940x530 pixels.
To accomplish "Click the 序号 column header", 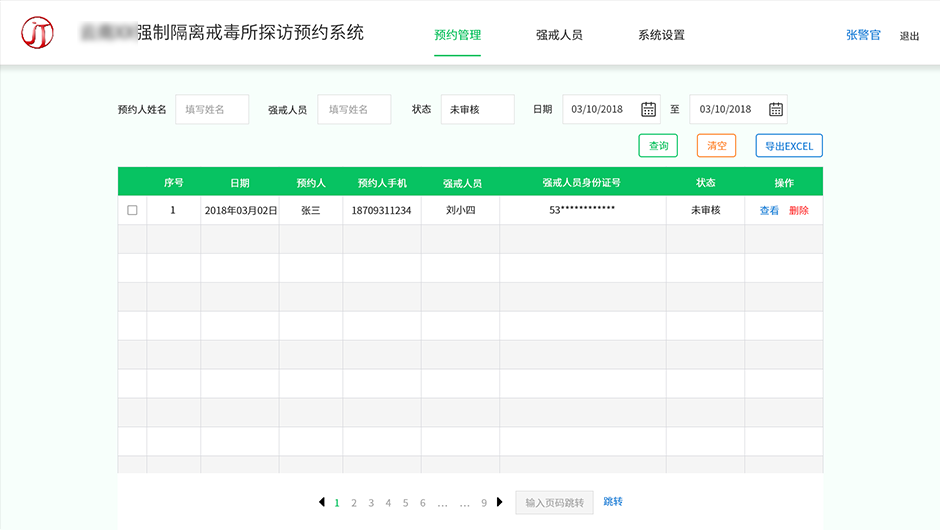I will (x=174, y=182).
